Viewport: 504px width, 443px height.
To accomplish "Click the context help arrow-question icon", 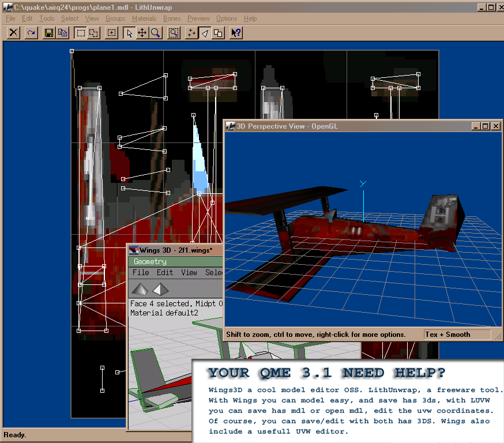I will 236,33.
